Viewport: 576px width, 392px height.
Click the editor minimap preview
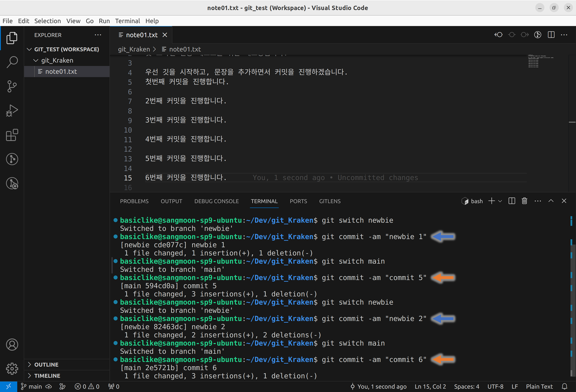[541, 61]
